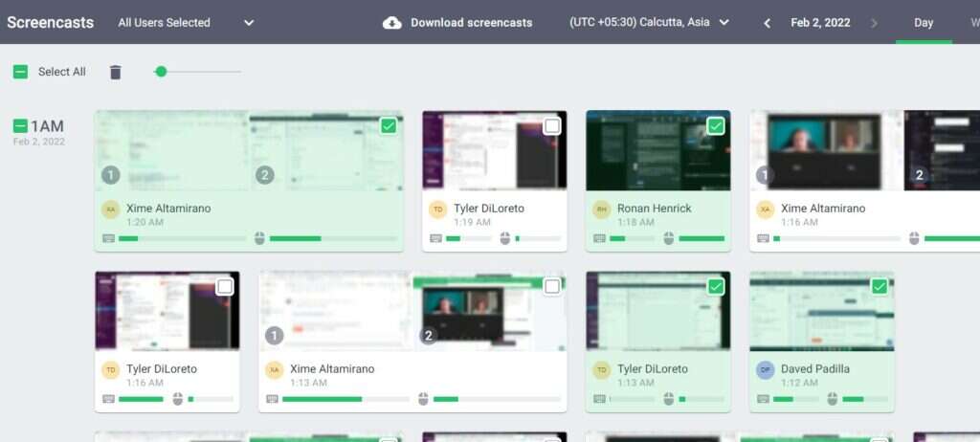Click the Feb 2, 2022 date label
The height and width of the screenshot is (442, 980).
pos(820,23)
